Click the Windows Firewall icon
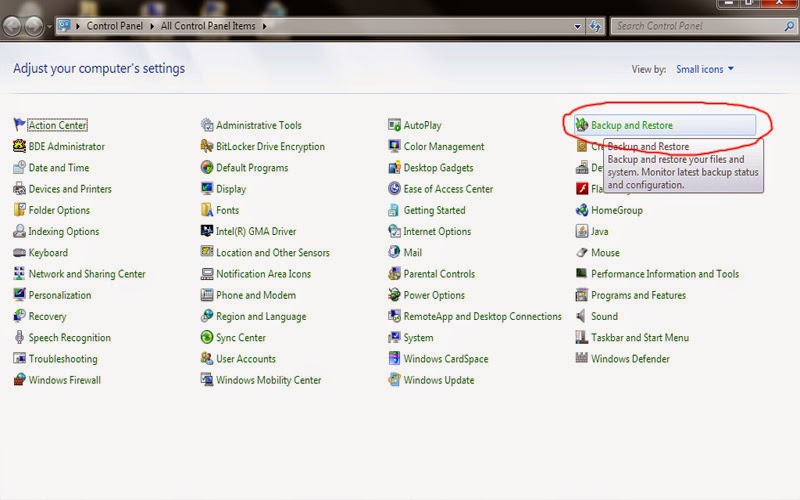Image resolution: width=800 pixels, height=500 pixels. [19, 380]
